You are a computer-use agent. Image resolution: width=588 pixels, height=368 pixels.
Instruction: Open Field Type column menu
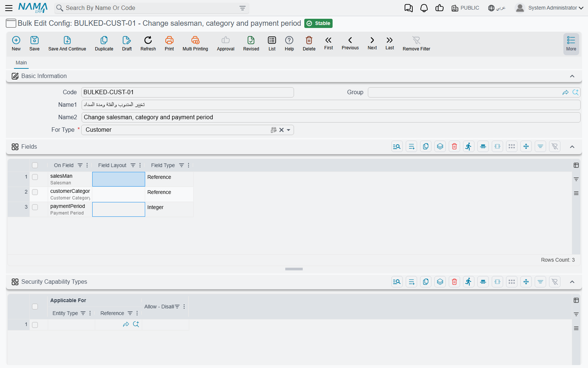pyautogui.click(x=189, y=165)
